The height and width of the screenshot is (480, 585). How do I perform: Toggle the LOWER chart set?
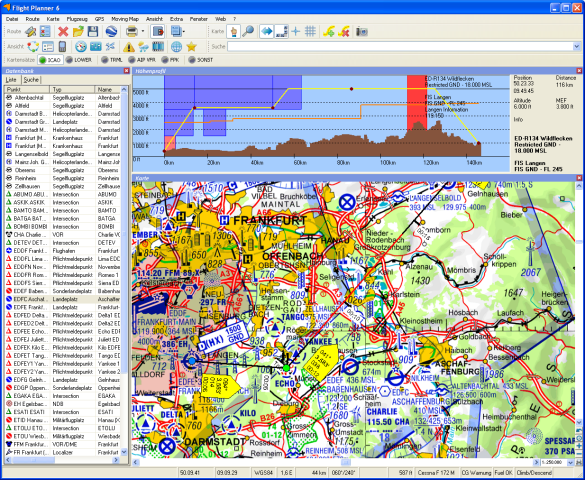79,60
